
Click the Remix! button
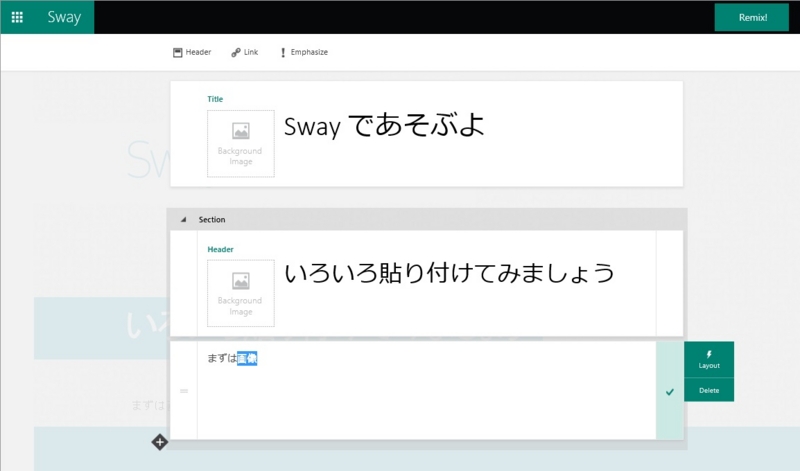click(x=752, y=17)
